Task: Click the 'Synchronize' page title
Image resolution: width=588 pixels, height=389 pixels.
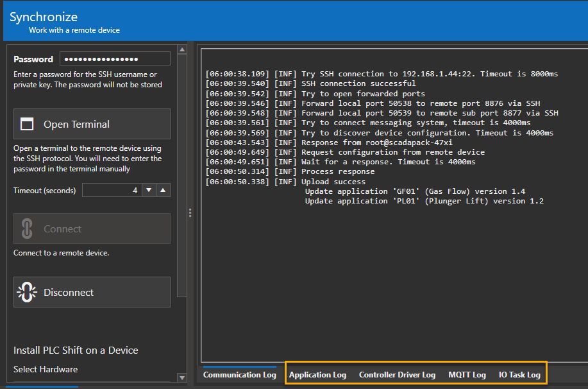Action: coord(44,17)
